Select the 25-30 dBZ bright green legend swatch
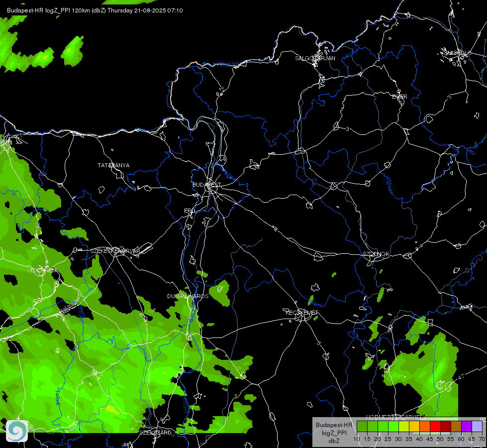 click(x=393, y=426)
